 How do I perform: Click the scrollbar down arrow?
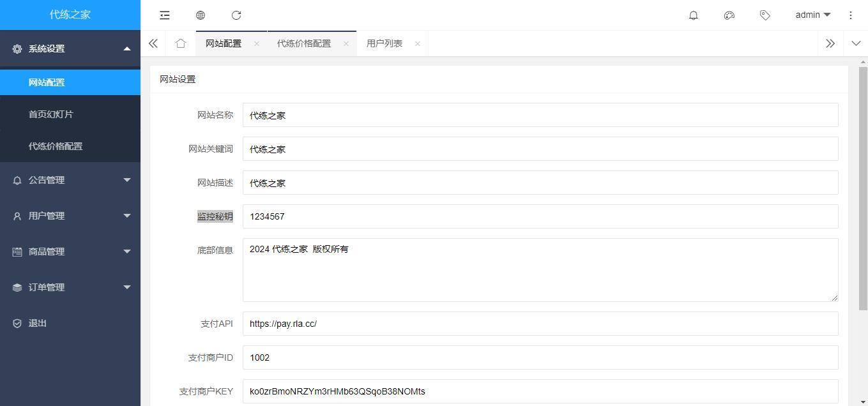[863, 402]
